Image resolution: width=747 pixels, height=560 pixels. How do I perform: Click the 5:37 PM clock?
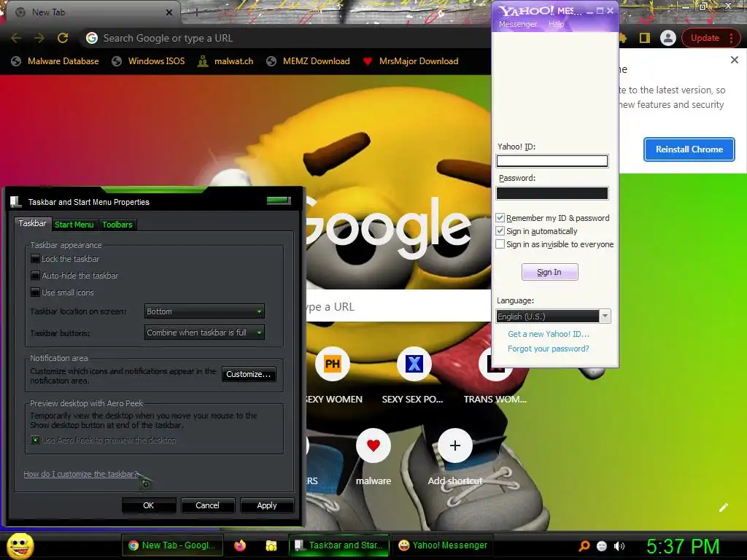[x=683, y=546]
